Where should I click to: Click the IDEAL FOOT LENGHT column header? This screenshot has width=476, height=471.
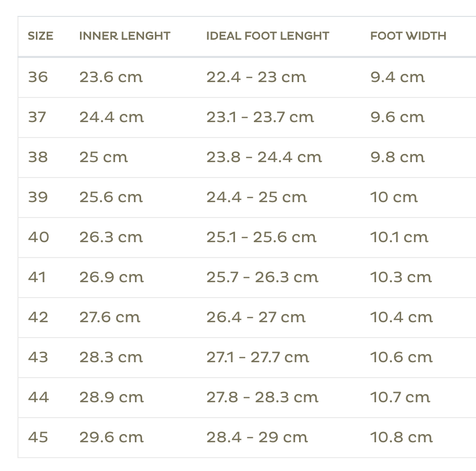click(268, 36)
